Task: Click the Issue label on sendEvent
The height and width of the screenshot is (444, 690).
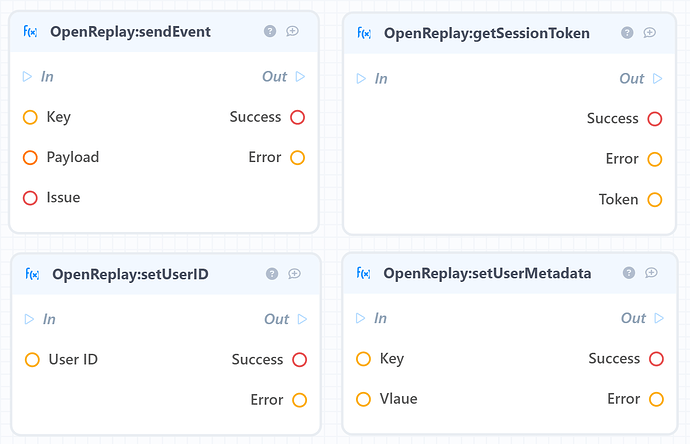Action: pos(63,198)
